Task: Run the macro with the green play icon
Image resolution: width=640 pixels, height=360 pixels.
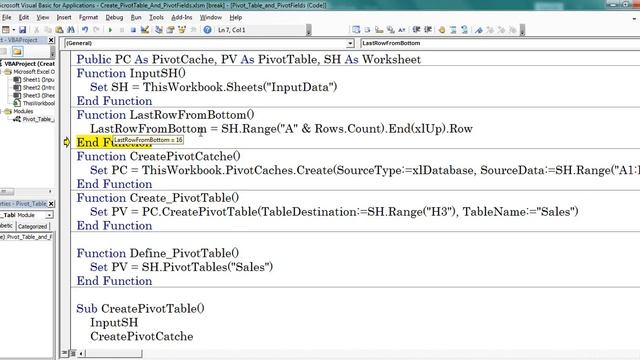Action: [x=110, y=30]
